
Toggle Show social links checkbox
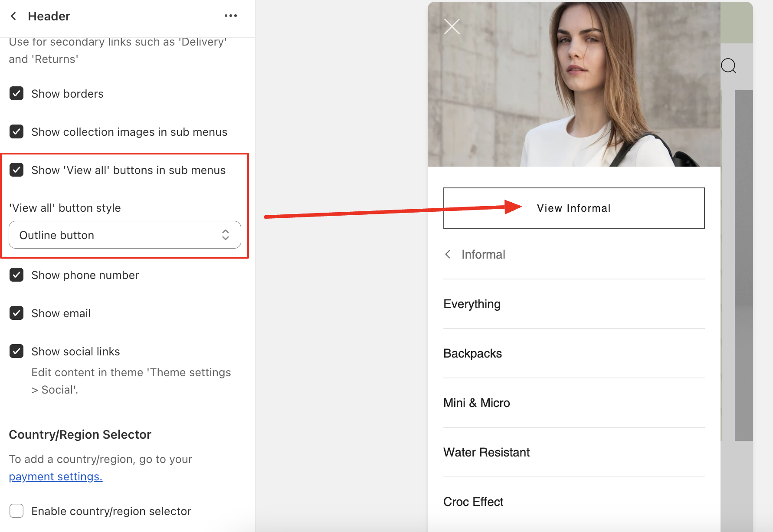coord(16,351)
